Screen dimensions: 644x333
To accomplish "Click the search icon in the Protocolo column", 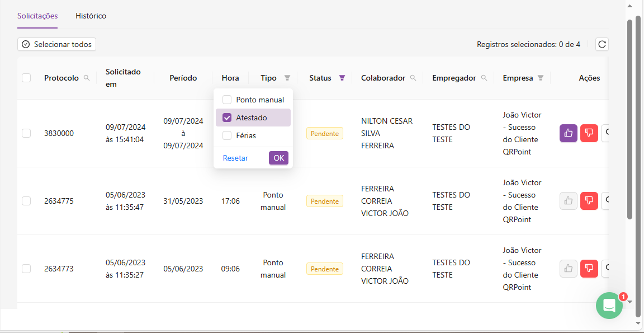I will point(87,78).
